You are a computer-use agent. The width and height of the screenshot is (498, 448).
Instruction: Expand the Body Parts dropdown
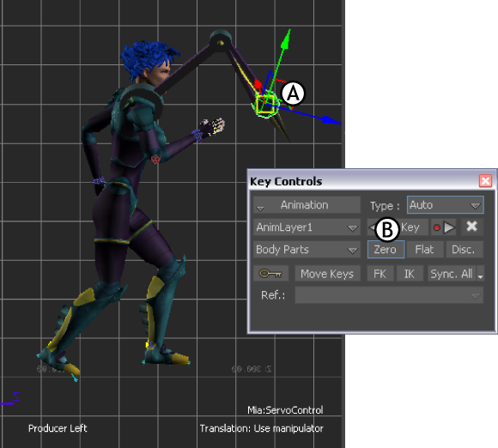(307, 249)
